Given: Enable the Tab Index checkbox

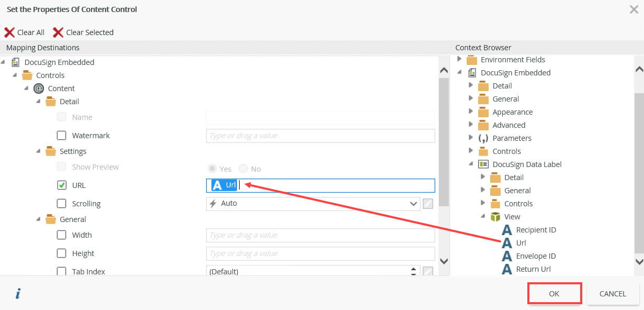Looking at the screenshot, I should [x=62, y=271].
